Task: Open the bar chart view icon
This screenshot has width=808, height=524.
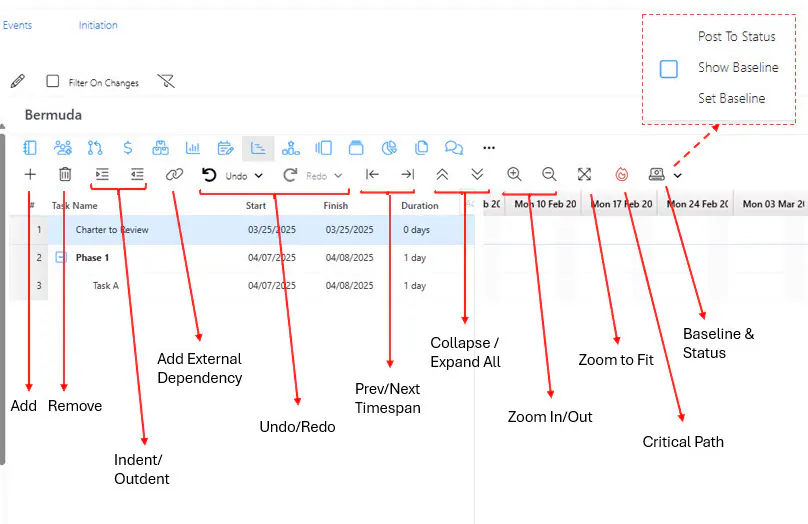Action: pyautogui.click(x=193, y=148)
